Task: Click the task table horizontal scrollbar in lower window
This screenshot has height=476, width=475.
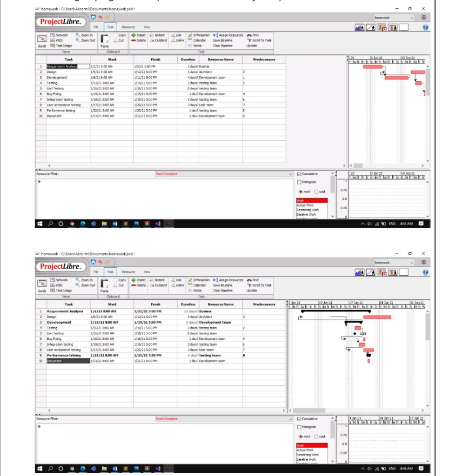Action: click(166, 410)
